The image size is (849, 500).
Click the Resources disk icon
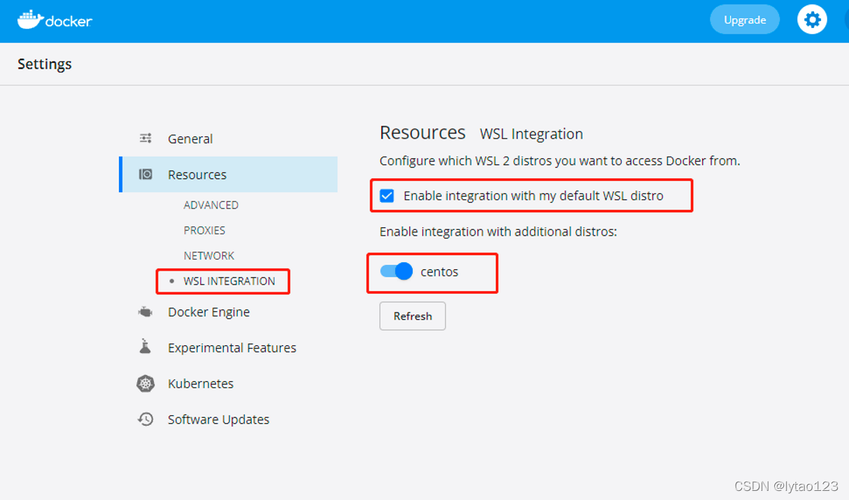pyautogui.click(x=146, y=174)
